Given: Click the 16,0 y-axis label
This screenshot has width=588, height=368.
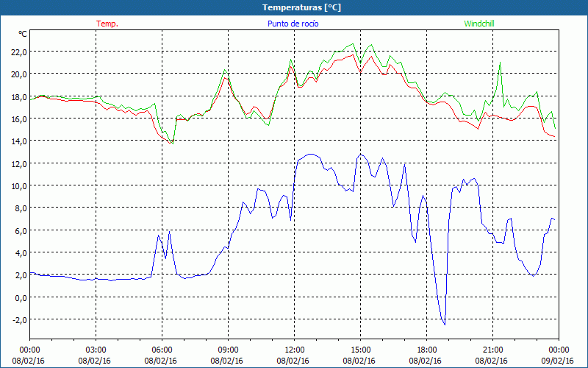Looking at the screenshot, I should click(19, 118).
